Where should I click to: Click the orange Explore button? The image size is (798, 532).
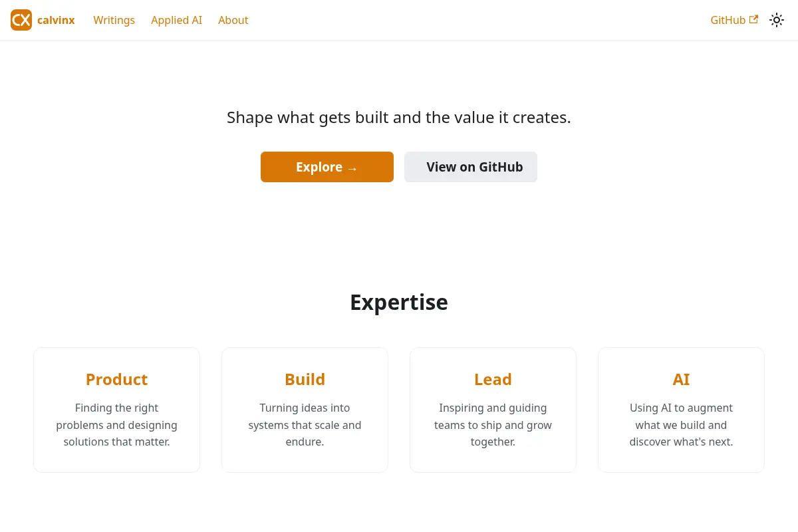[x=327, y=167]
